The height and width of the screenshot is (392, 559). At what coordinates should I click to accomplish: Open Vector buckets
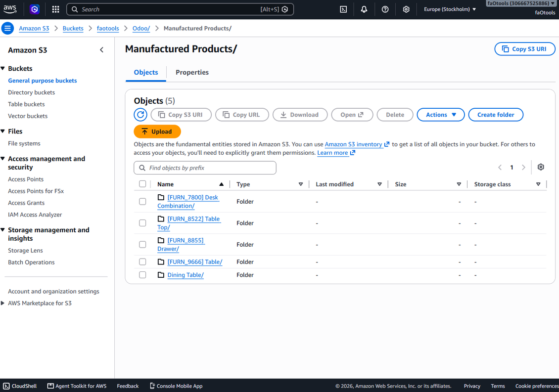tap(28, 116)
